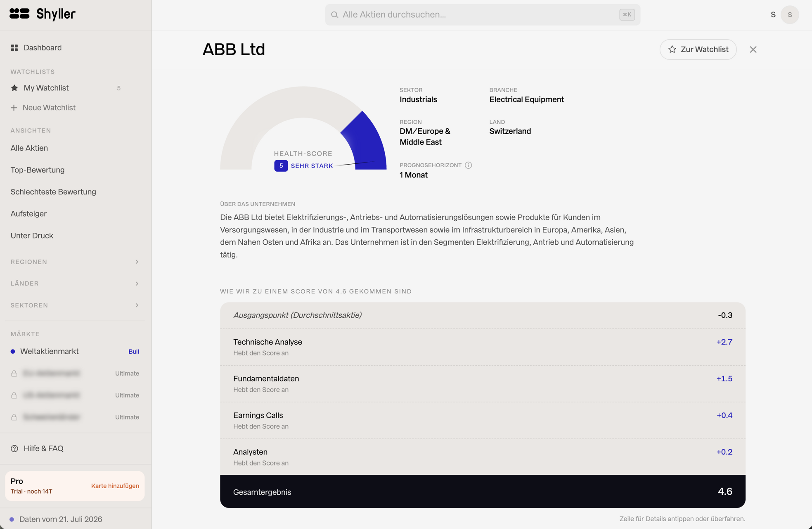
Task: Click the DM/Europe & Middle East region value
Action: pyautogui.click(x=425, y=137)
